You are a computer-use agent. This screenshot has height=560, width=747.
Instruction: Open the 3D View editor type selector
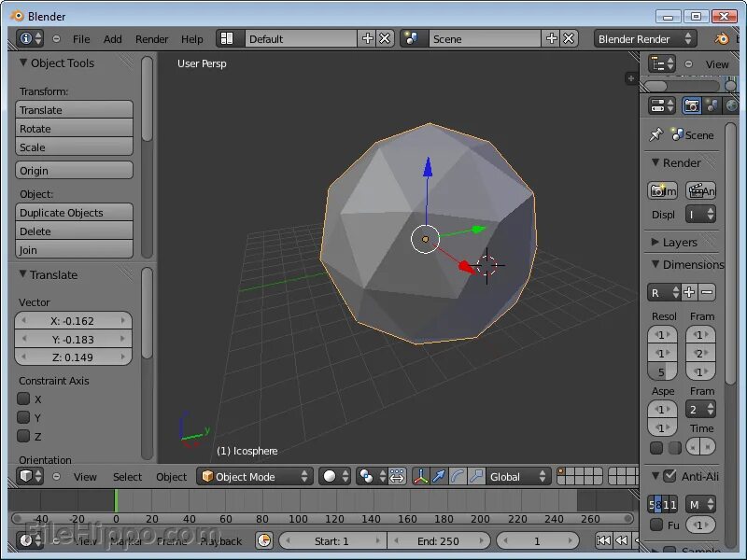coord(30,476)
